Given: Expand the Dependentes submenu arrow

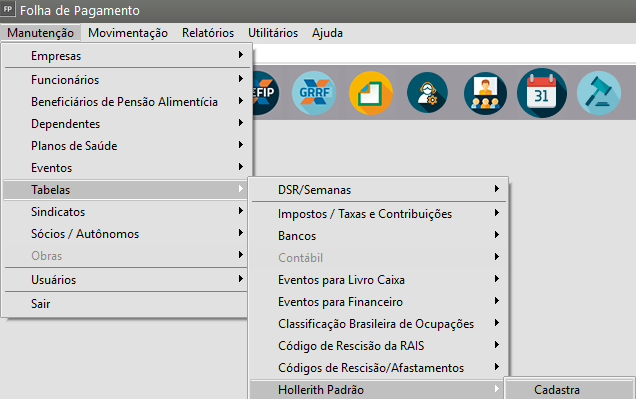Looking at the screenshot, I should pos(241,122).
